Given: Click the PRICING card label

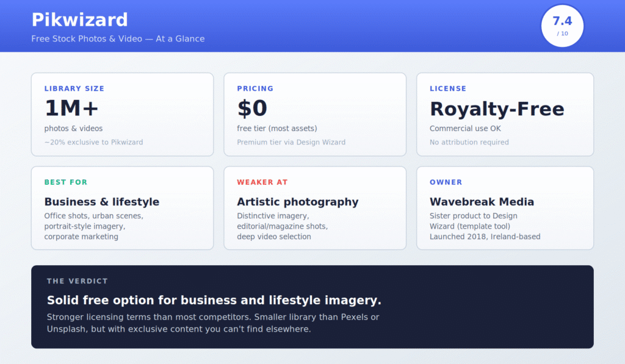Looking at the screenshot, I should coord(255,88).
